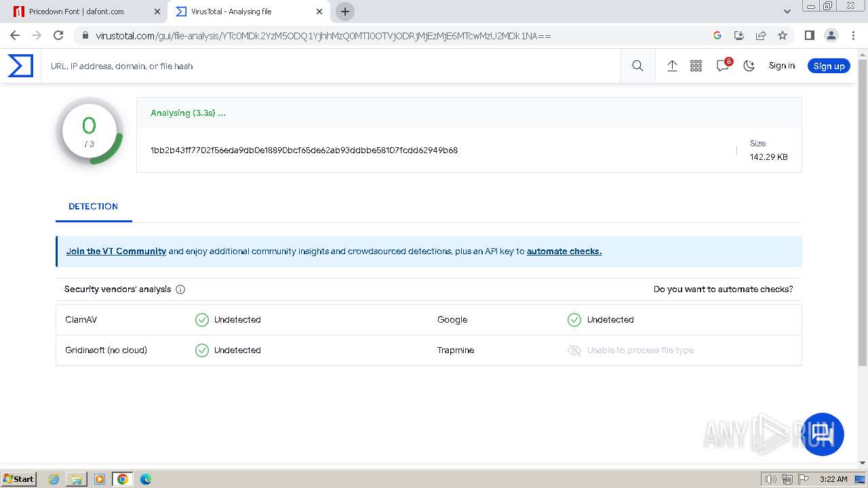Close the Pricedown Font dafont tab
This screenshot has width=868, height=488.
(x=157, y=12)
